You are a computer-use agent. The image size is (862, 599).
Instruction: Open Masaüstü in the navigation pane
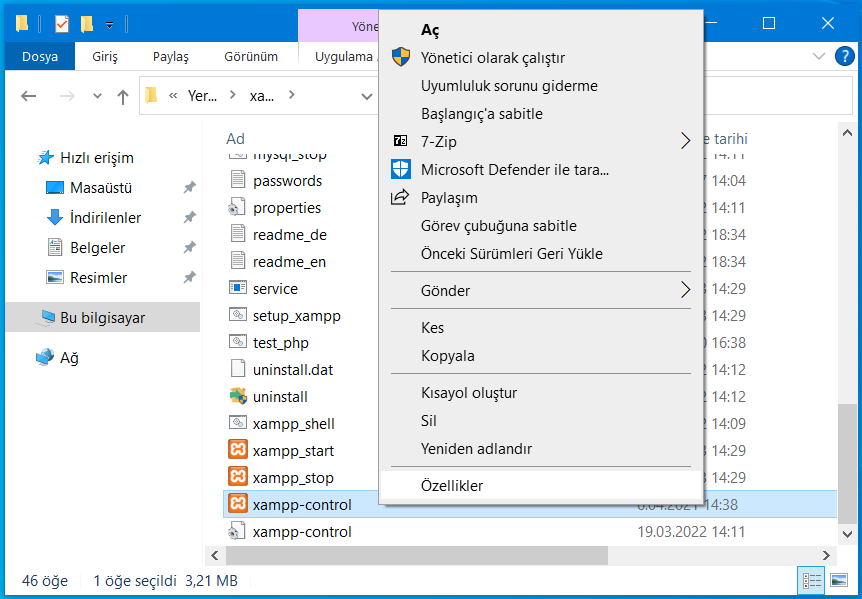coord(101,187)
